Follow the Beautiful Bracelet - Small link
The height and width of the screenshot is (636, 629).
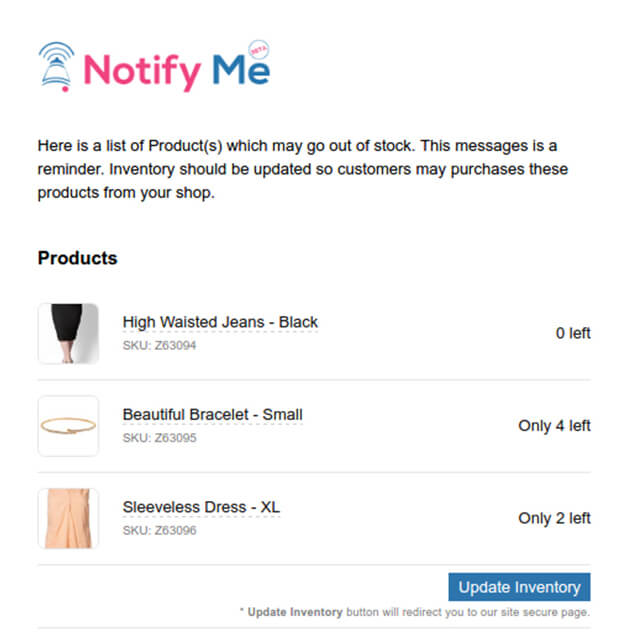(x=212, y=414)
